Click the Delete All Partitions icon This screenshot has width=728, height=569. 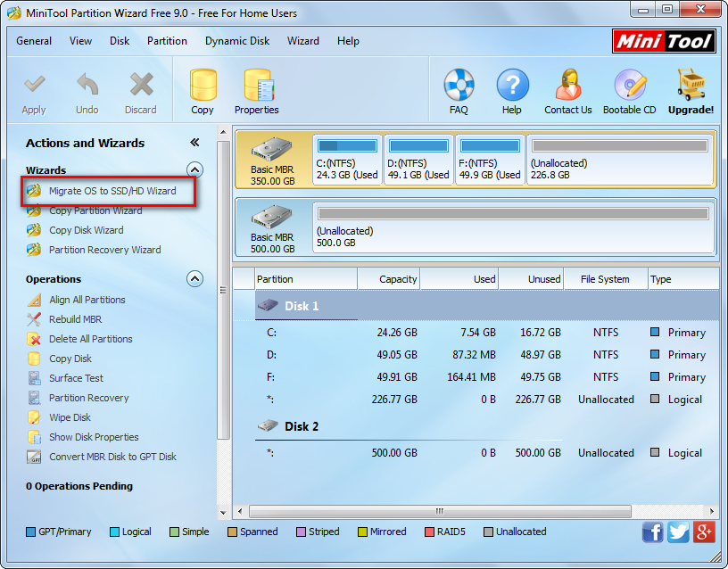[x=34, y=339]
